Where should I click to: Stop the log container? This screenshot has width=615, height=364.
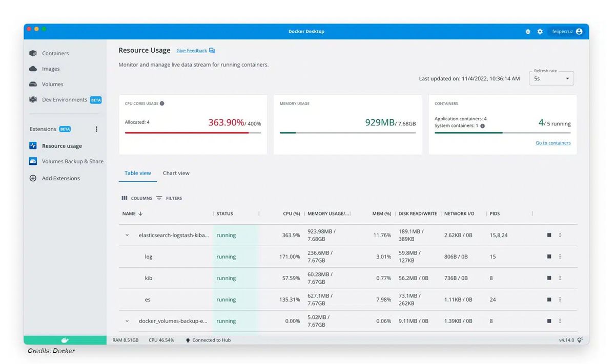coord(549,256)
